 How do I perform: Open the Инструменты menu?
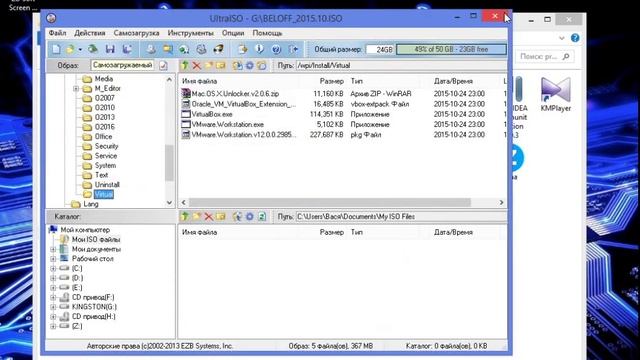190,33
